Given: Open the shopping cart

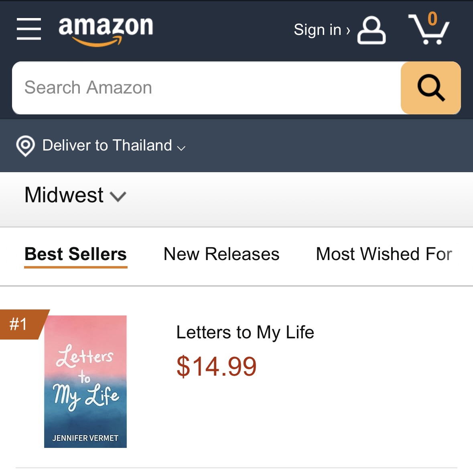Looking at the screenshot, I should [429, 29].
